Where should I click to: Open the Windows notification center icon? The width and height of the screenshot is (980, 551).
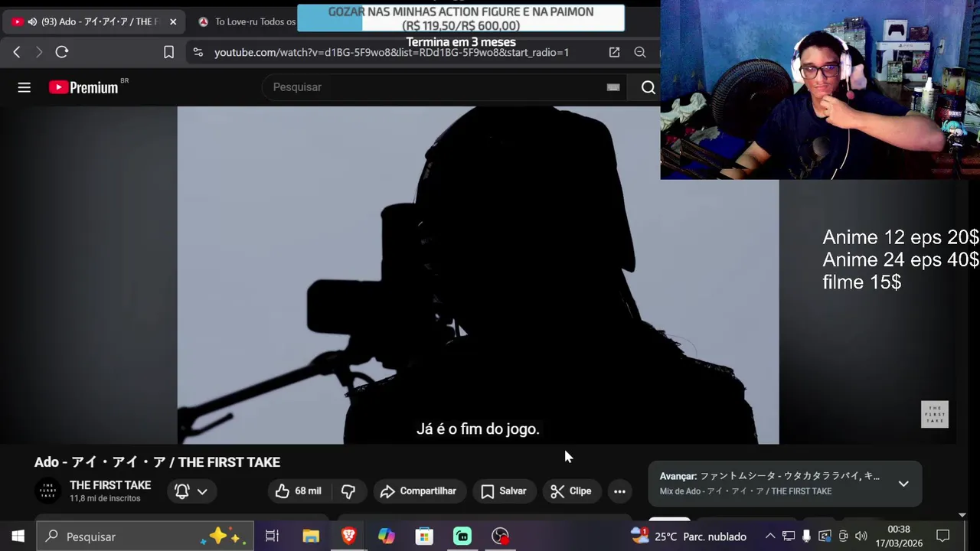(x=943, y=536)
